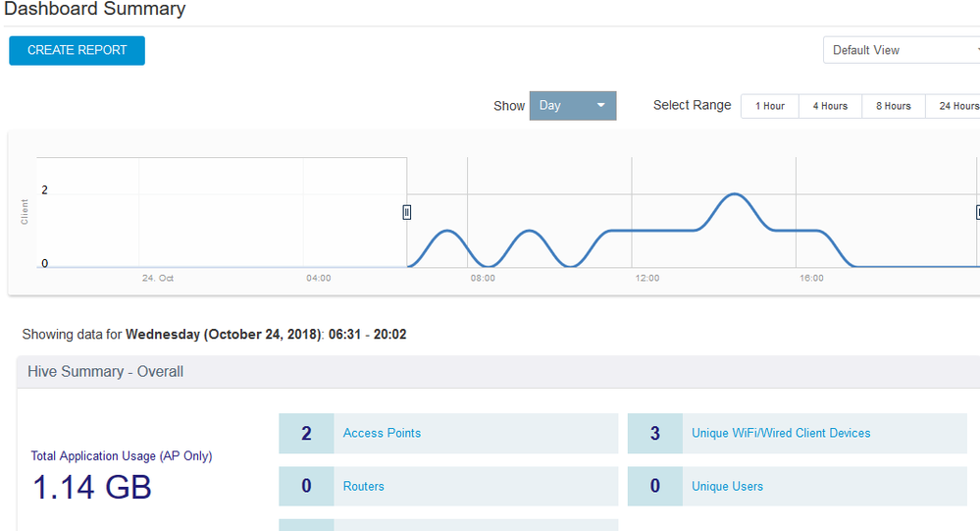Open the Unique Users link
Screen dimensions: 980x531
point(727,486)
